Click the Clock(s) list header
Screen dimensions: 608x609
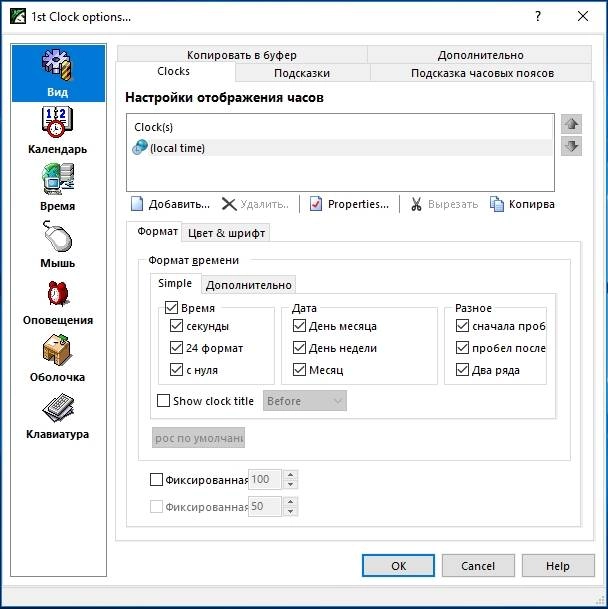pos(153,127)
